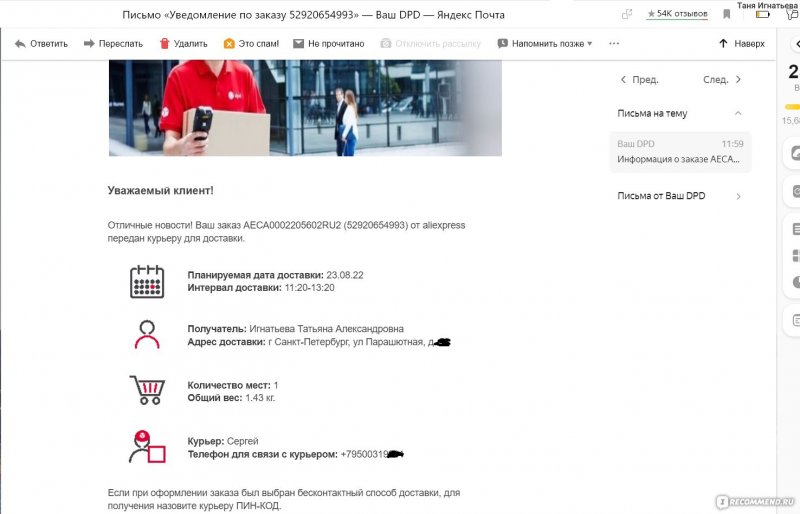The image size is (800, 514).
Task: Click the courier phone number +79500319
Action: (x=363, y=454)
